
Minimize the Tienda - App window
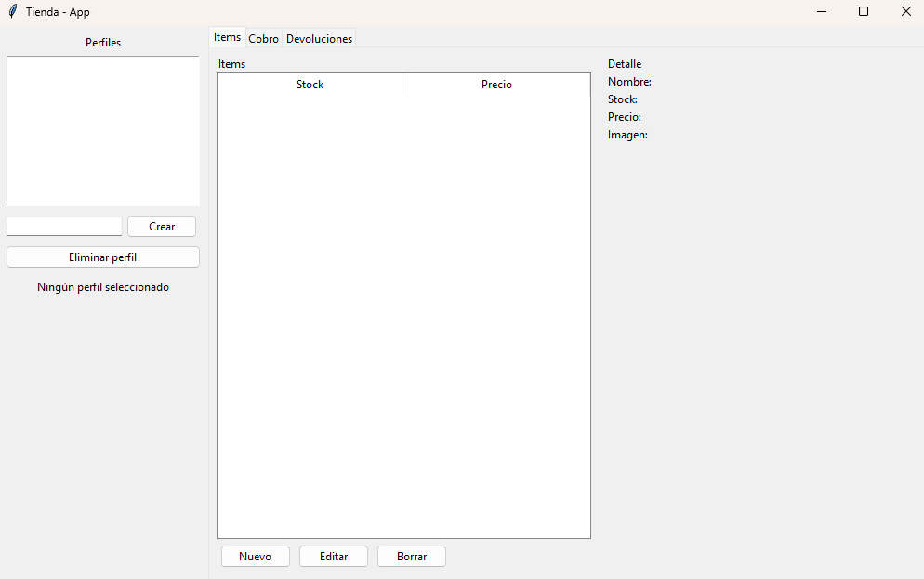[x=822, y=12]
